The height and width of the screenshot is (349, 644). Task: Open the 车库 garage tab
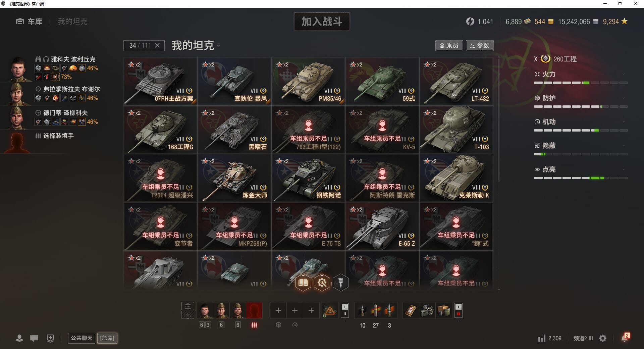(29, 21)
